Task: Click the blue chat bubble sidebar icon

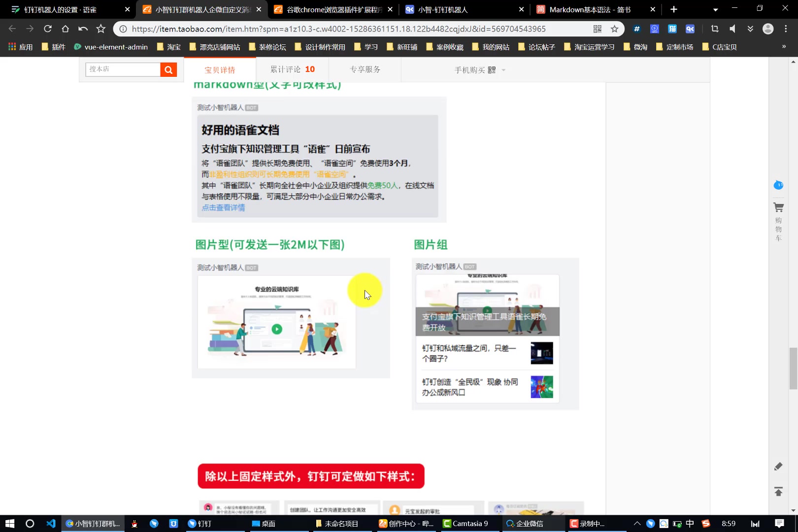Action: pyautogui.click(x=778, y=185)
